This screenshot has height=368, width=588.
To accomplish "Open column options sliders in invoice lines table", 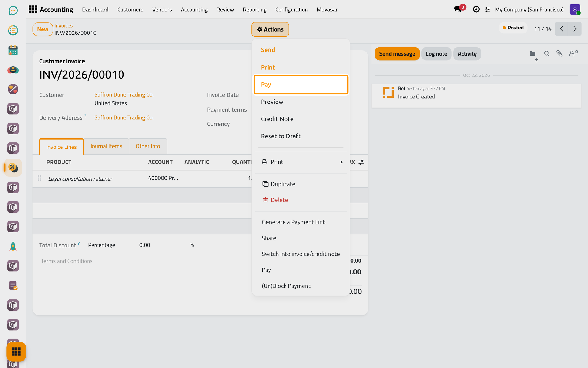I will click(x=361, y=162).
